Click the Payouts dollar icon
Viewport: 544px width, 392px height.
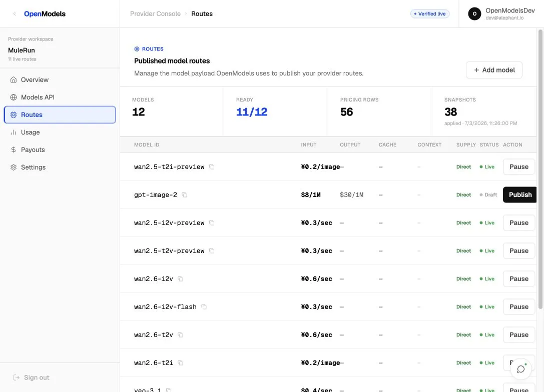14,149
